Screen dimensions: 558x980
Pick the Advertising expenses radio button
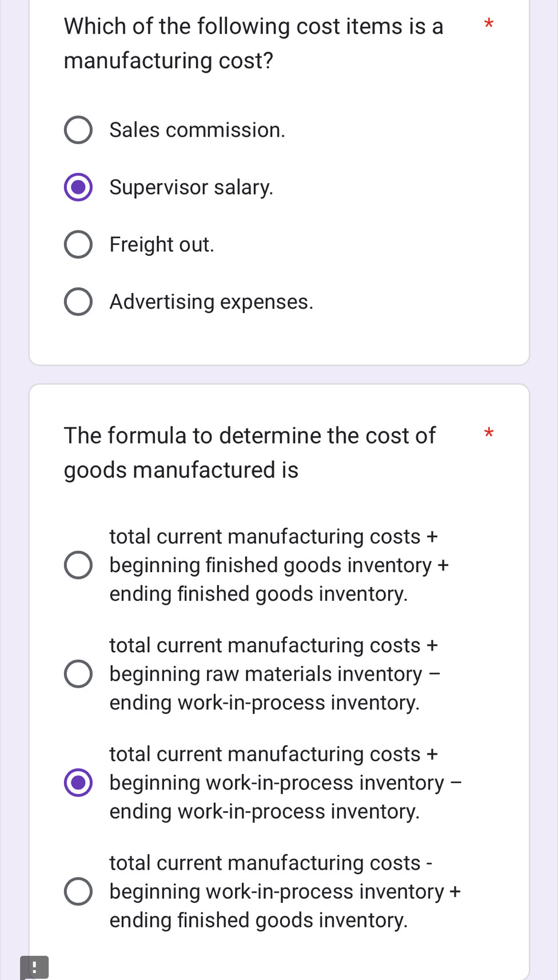(78, 301)
